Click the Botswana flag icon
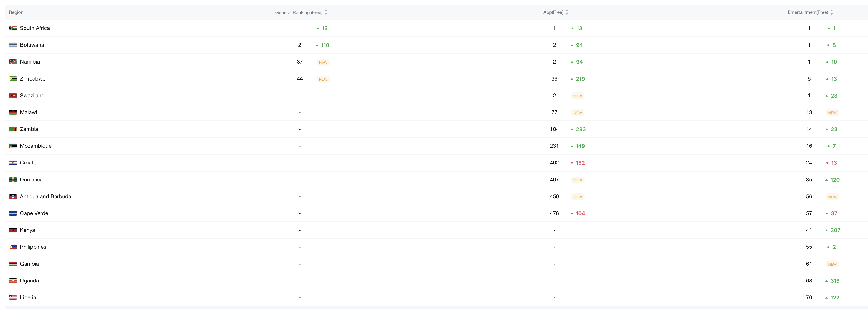Image resolution: width=868 pixels, height=309 pixels. (13, 45)
